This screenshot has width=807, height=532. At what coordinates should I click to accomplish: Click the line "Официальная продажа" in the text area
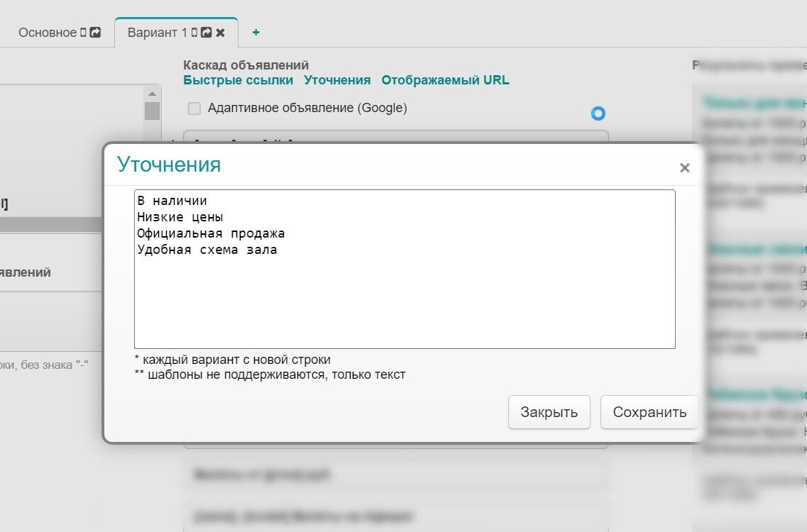coord(211,233)
